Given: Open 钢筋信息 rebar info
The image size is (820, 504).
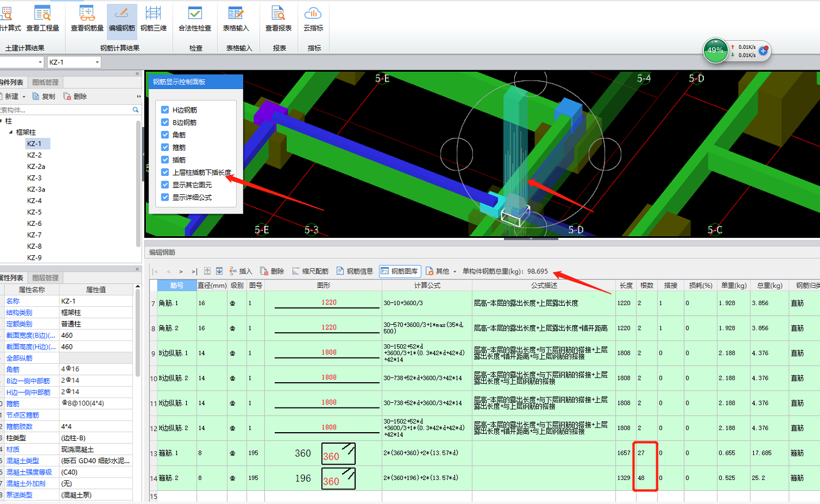Looking at the screenshot, I should (x=355, y=271).
